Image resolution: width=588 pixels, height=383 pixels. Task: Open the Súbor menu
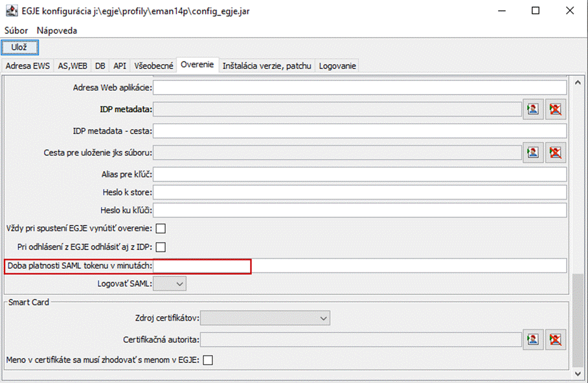(16, 30)
